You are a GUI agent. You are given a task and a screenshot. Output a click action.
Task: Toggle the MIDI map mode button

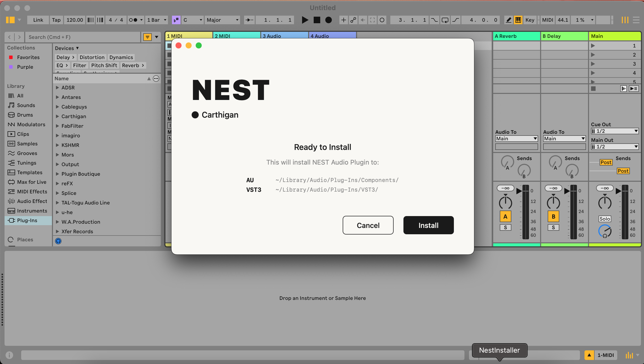(547, 20)
